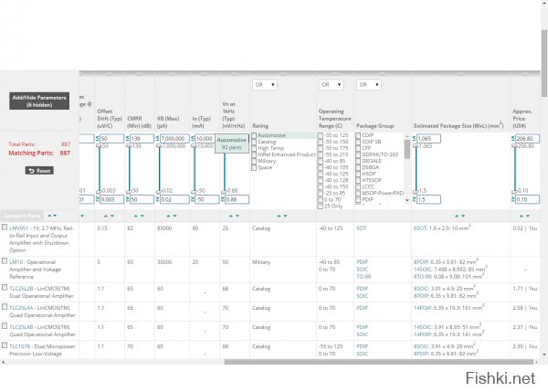The height and width of the screenshot is (392, 548).
Task: Click the Add/Hide Parameters button
Action: [x=38, y=101]
